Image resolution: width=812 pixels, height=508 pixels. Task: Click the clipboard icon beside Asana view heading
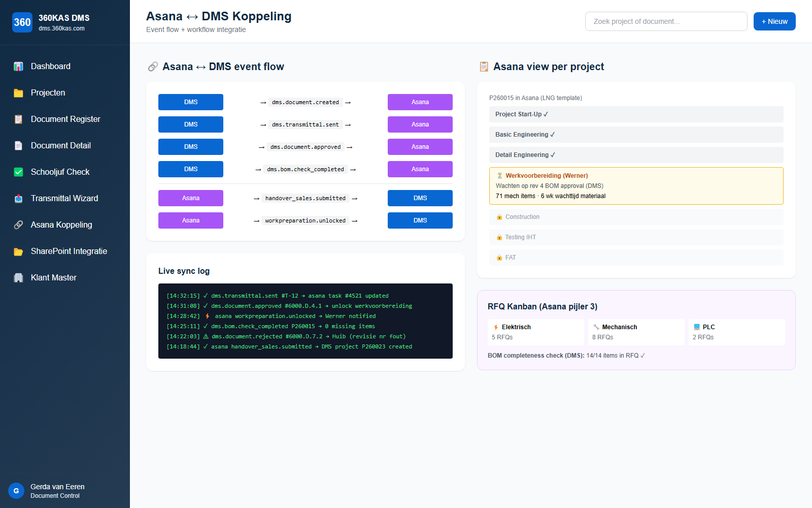(x=484, y=67)
